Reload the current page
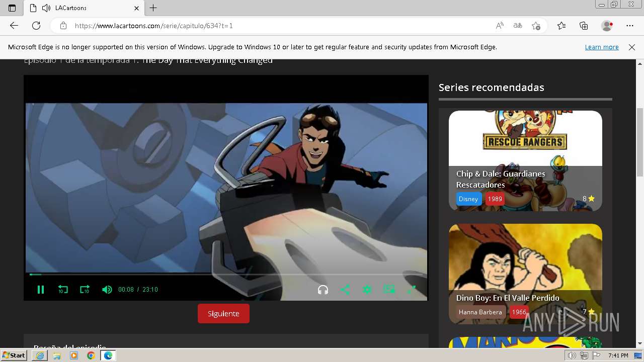This screenshot has height=362, width=644. (36, 26)
